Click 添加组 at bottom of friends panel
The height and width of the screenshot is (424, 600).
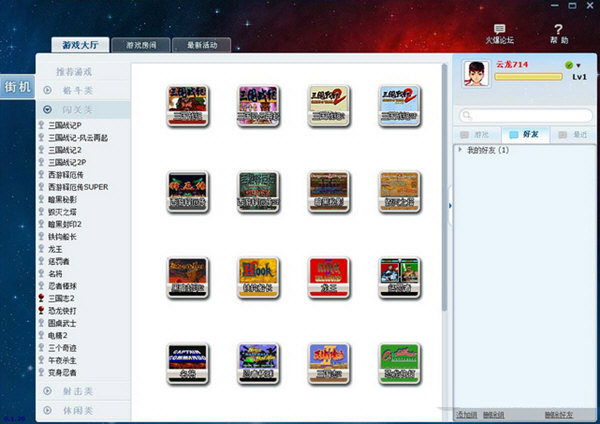[467, 414]
